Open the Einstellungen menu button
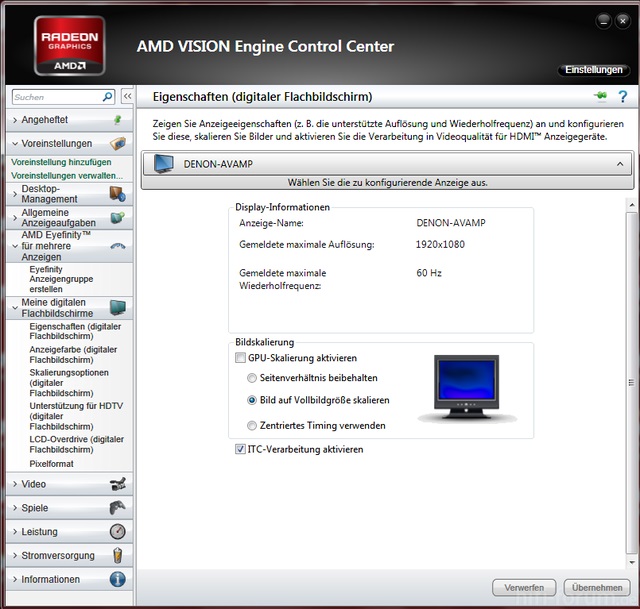 tap(594, 70)
